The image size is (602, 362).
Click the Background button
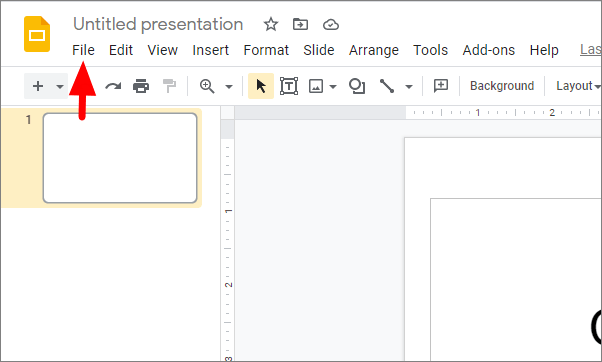(x=502, y=86)
